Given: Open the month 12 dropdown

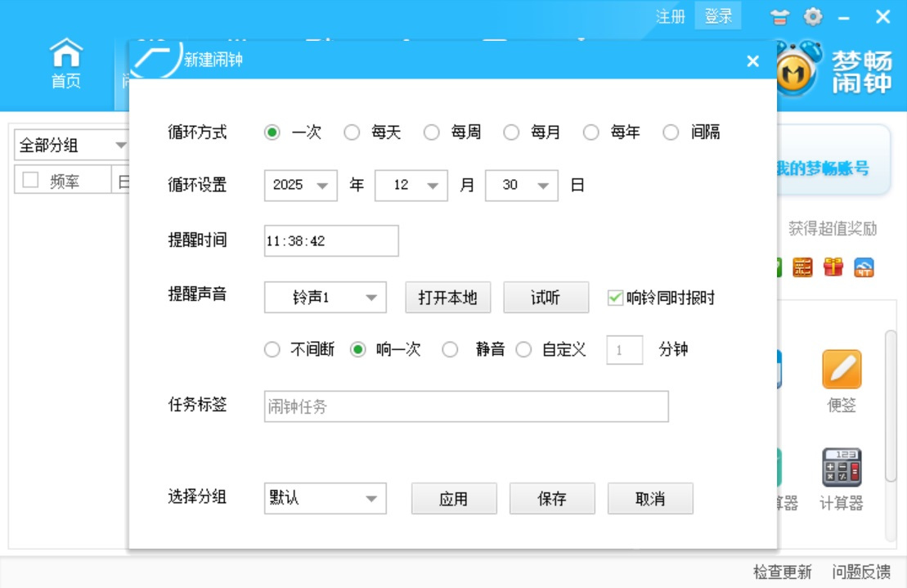Looking at the screenshot, I should (x=410, y=186).
